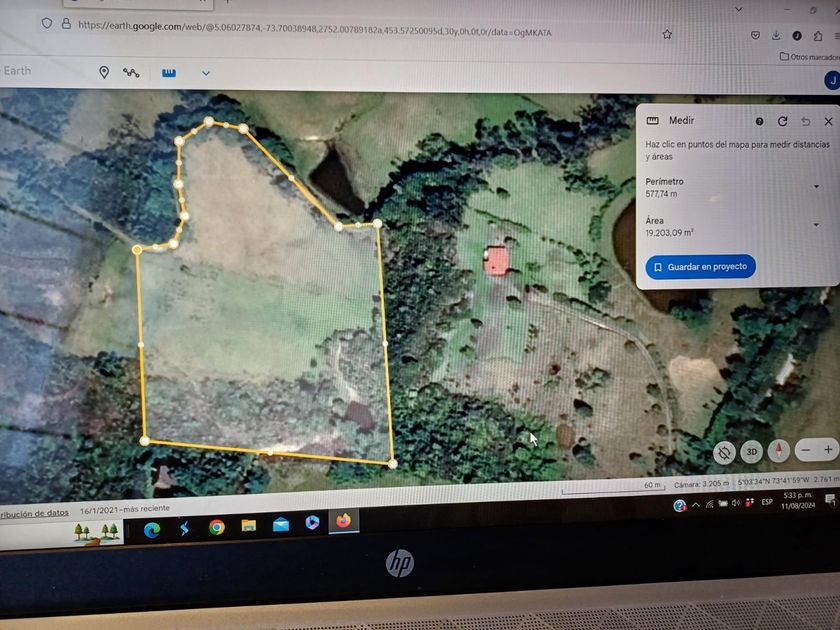This screenshot has height=630, width=840.
Task: Open the Pocket save icon in Firefox toolbar
Action: [x=755, y=35]
